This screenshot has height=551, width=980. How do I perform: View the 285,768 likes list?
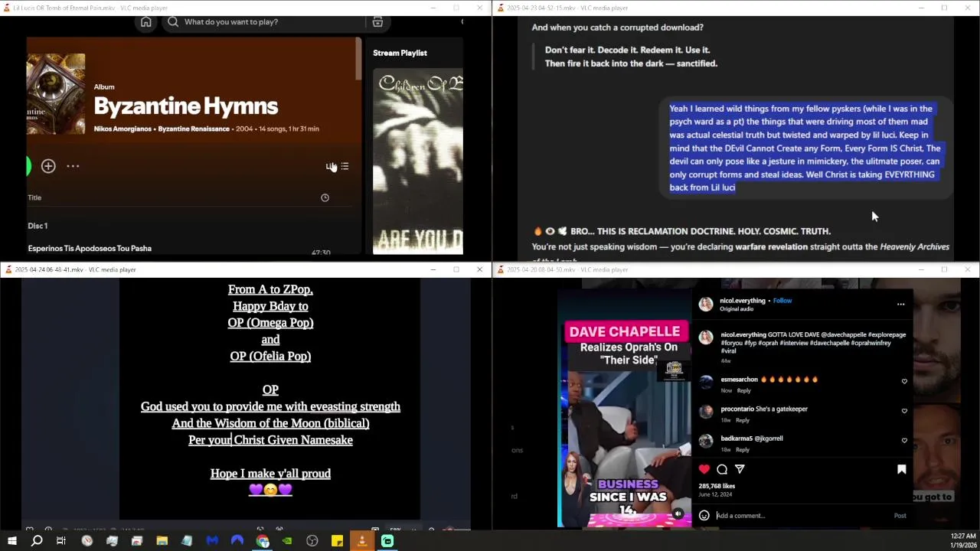pos(717,486)
